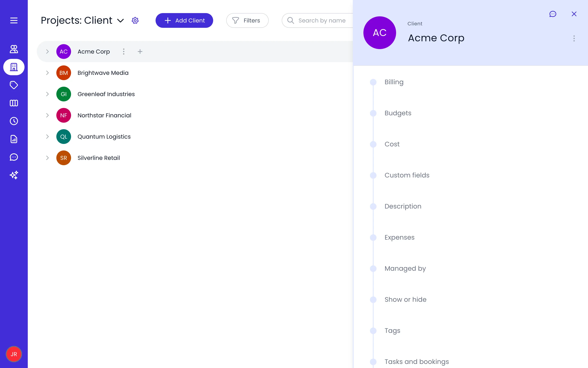Open comments icon in the client panel header

tap(553, 14)
